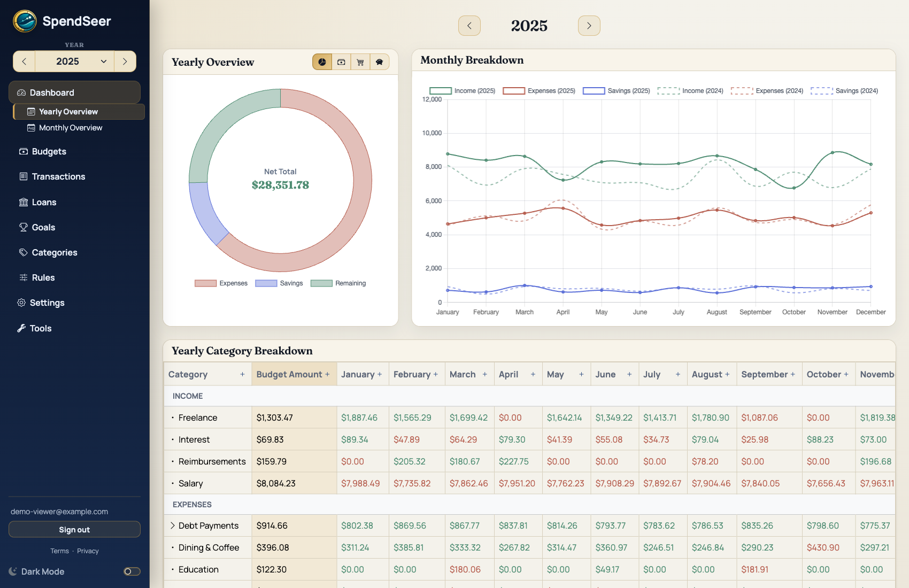Open the shopping cart expenses view

(360, 61)
